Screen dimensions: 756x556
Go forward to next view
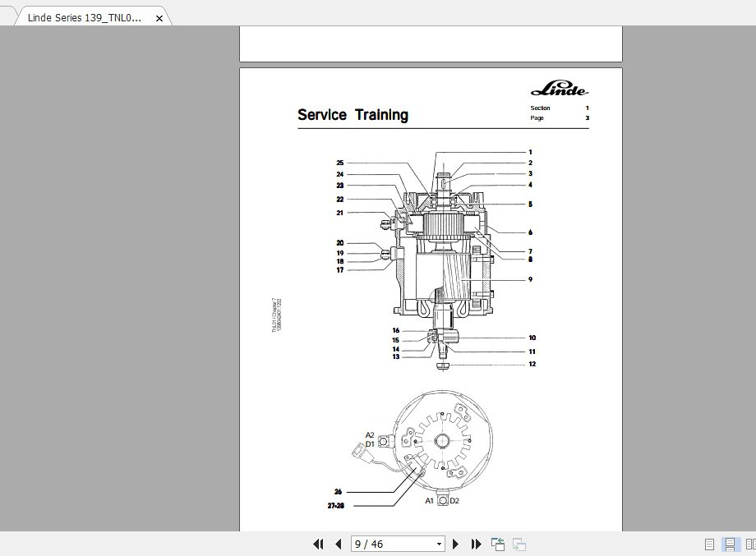(x=519, y=544)
